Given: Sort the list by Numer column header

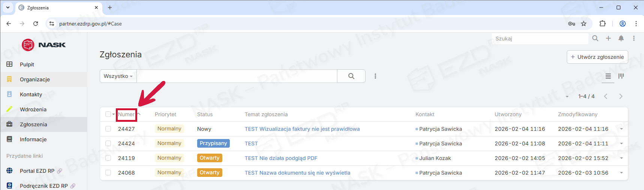Looking at the screenshot, I should click(x=126, y=115).
